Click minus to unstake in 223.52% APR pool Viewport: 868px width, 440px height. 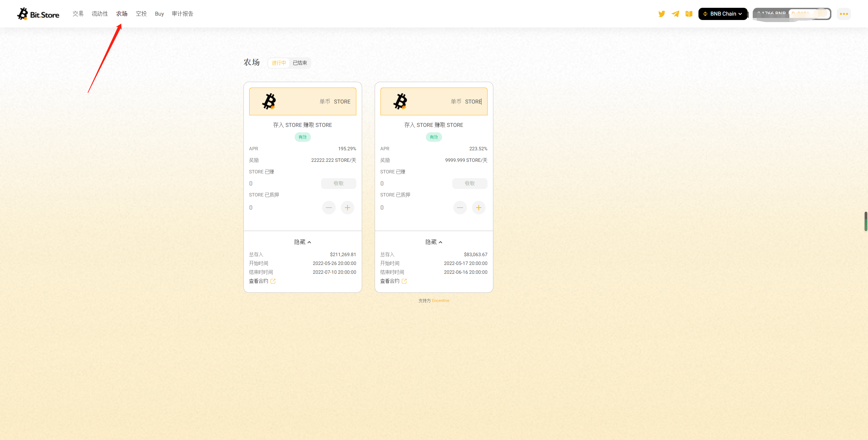(x=460, y=208)
